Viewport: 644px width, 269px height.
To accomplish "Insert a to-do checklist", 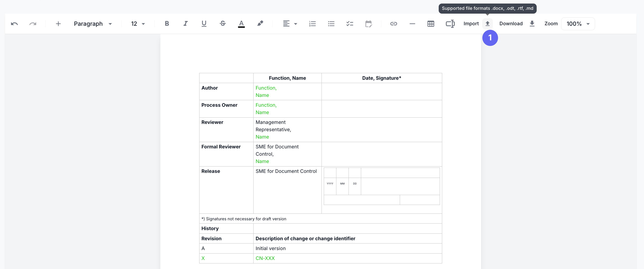I will pyautogui.click(x=350, y=23).
